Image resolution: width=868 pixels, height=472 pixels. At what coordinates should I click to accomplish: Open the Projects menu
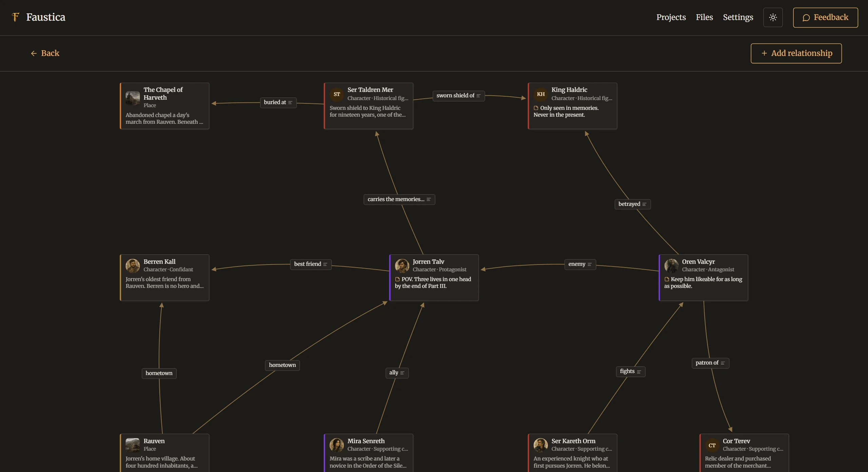tap(671, 17)
